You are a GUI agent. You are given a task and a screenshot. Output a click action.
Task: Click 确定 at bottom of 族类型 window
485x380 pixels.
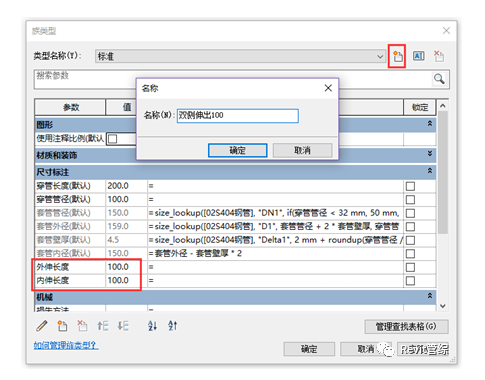click(309, 349)
